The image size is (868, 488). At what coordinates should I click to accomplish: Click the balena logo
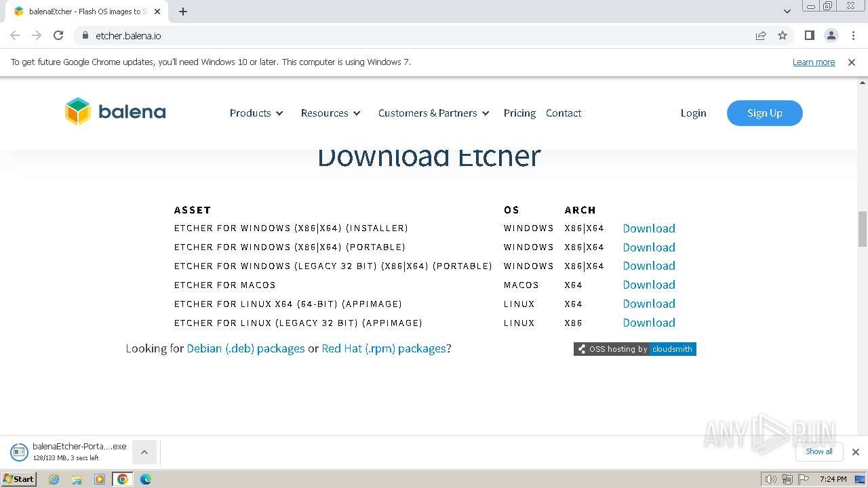pos(115,112)
